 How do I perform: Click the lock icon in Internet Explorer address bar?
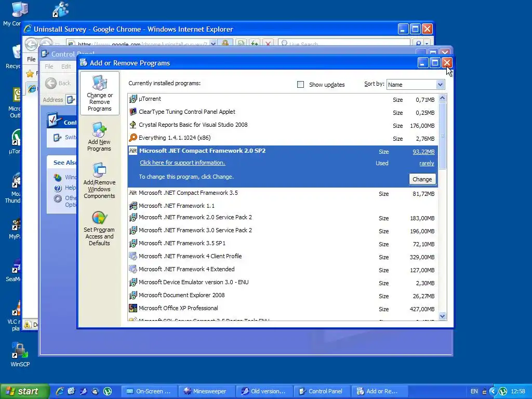tap(225, 44)
